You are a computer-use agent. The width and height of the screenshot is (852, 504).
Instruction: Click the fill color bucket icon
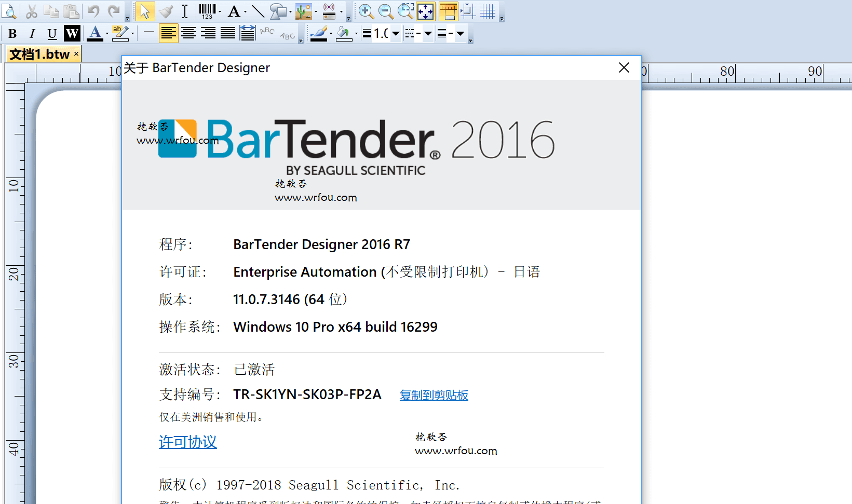click(x=344, y=34)
